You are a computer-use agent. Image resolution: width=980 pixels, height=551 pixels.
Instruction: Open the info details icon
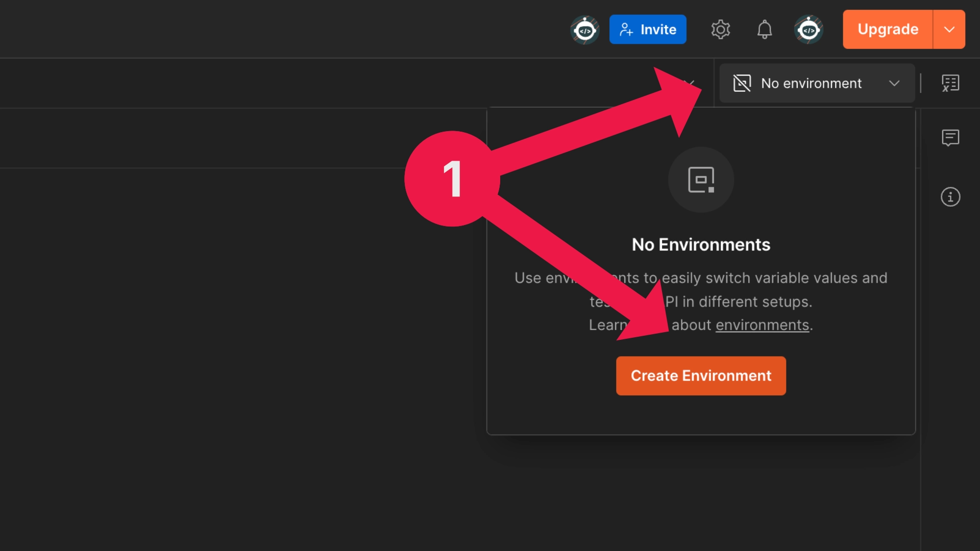point(950,197)
